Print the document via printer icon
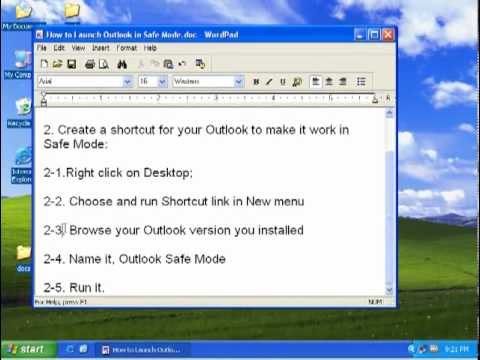 pyautogui.click(x=90, y=64)
